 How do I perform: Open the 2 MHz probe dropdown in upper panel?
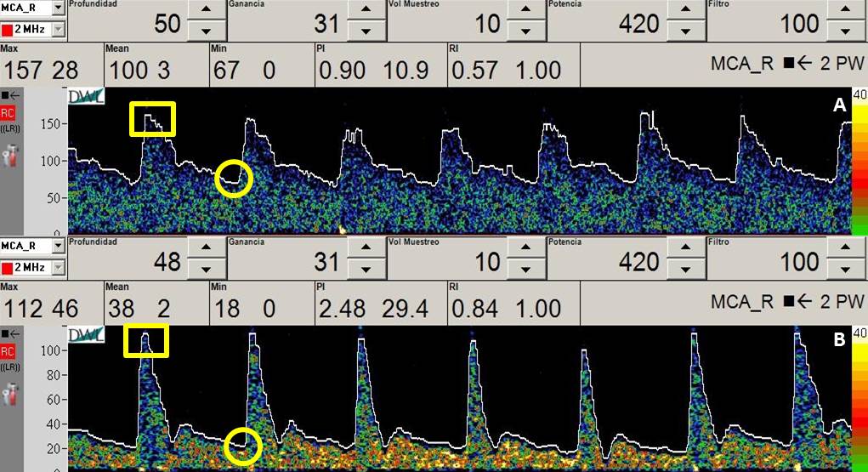click(58, 30)
